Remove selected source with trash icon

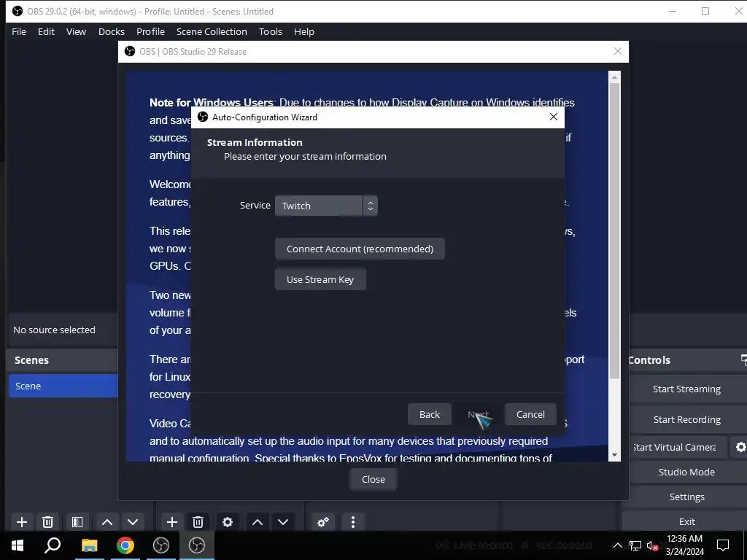pyautogui.click(x=198, y=522)
